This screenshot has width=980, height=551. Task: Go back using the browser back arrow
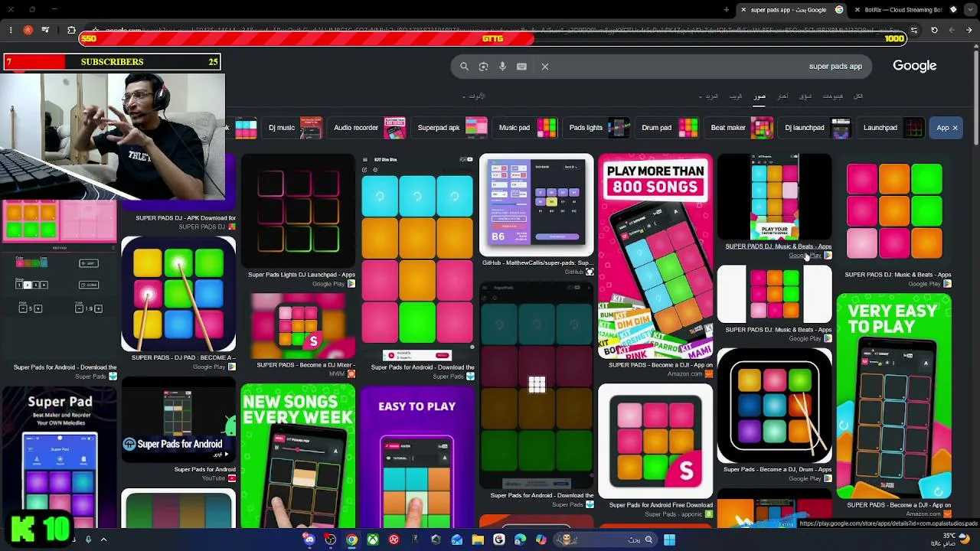(x=969, y=31)
